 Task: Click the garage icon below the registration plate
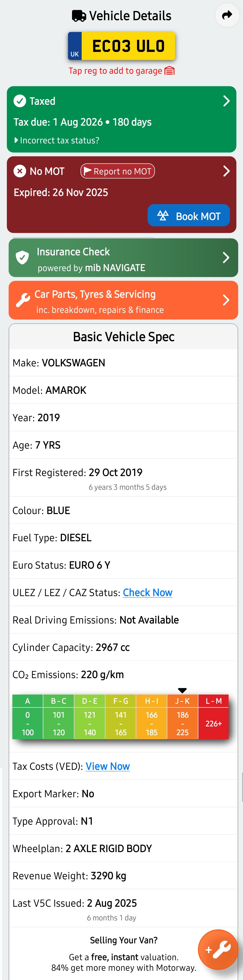click(x=169, y=71)
